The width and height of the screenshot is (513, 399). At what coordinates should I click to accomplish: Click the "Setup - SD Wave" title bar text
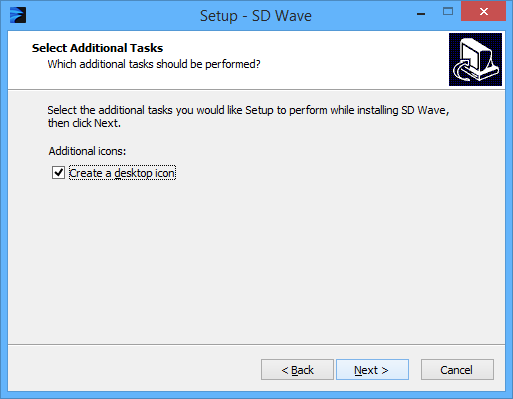coord(256,16)
